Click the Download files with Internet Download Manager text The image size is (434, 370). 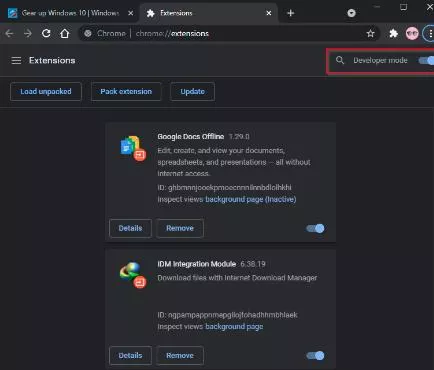[x=237, y=278]
